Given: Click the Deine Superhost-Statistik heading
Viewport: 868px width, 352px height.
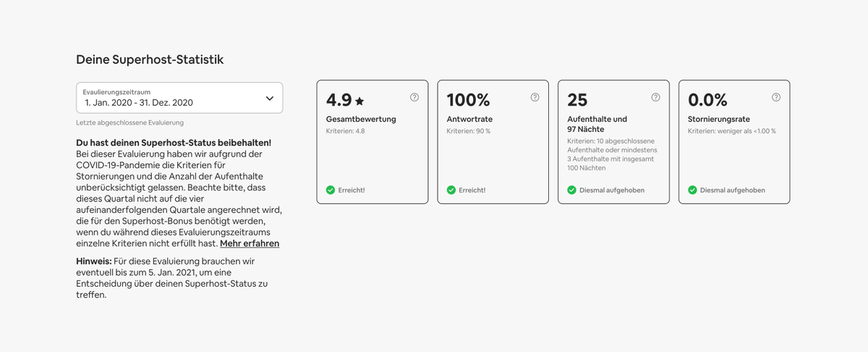Looking at the screenshot, I should [150, 60].
